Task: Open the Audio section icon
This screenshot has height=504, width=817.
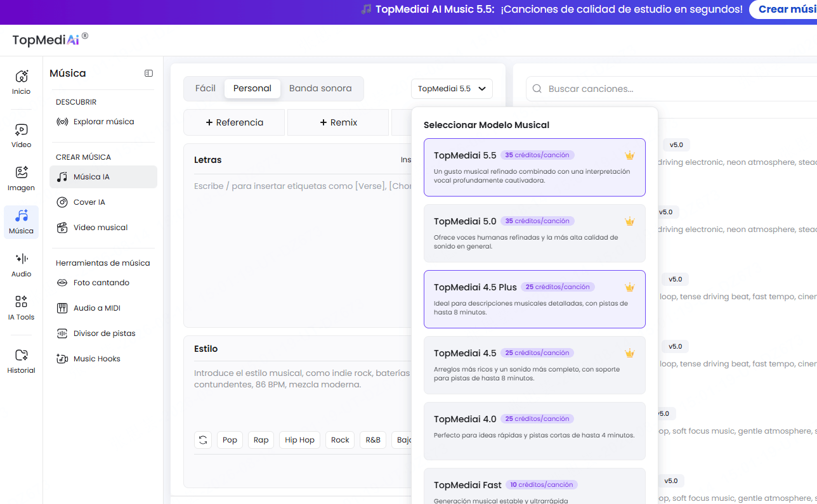Action: (x=21, y=264)
